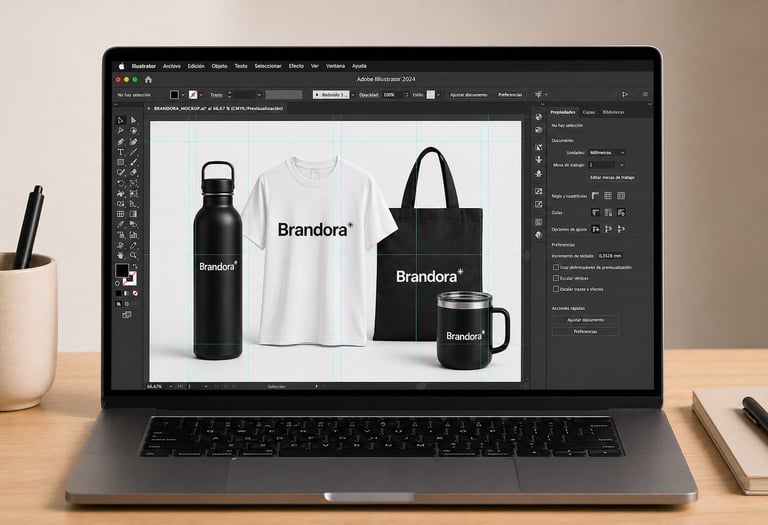Screen dimensions: 768x525
Task: Switch to the Capas tab
Action: [589, 112]
